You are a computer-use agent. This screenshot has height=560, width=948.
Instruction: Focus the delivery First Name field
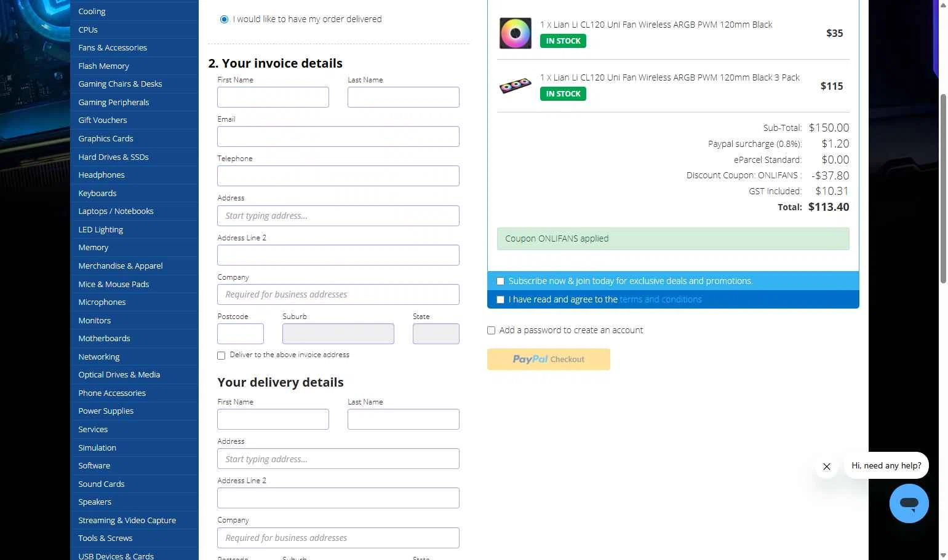[273, 419]
